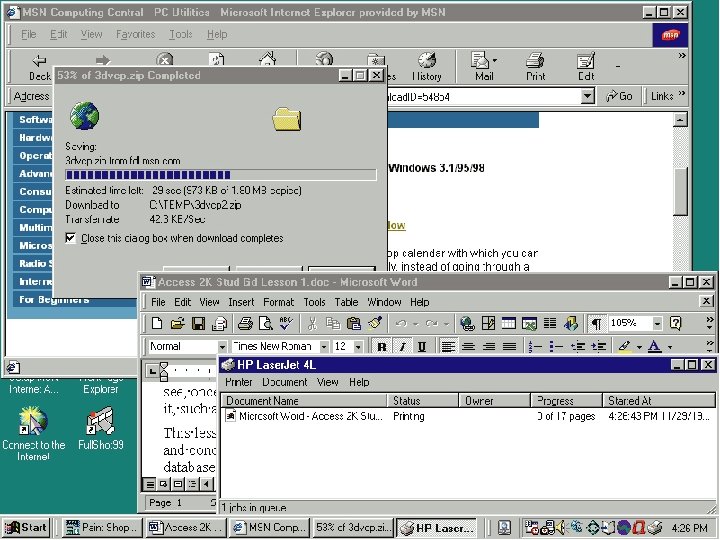The image size is (720, 540).
Task: Uncheck Close this dialog box when download completes
Action: (x=70, y=238)
